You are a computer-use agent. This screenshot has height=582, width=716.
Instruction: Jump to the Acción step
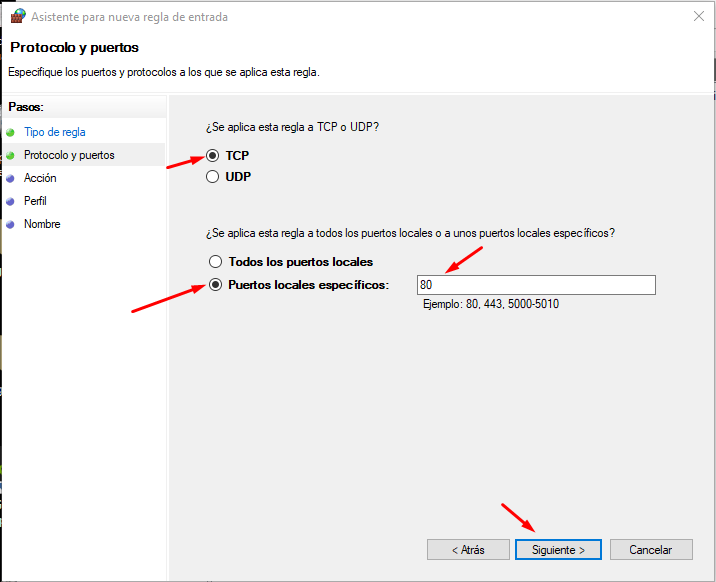pos(40,178)
